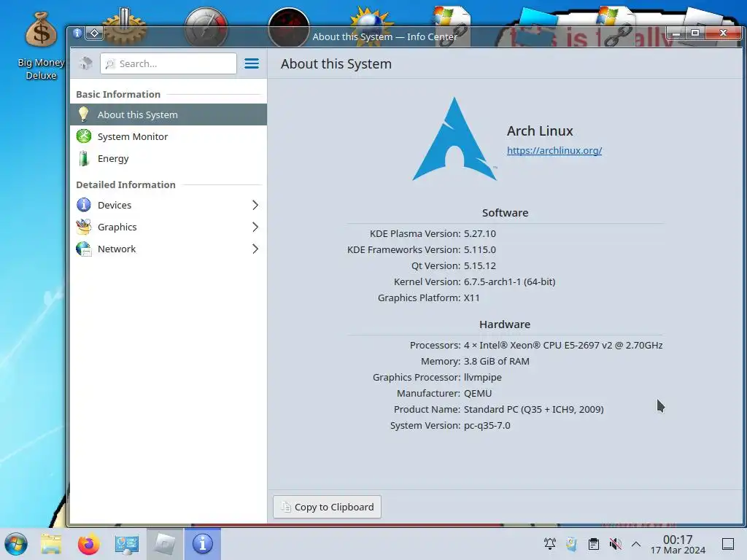Click the KDE Plasma Version value 5.27.10

pyautogui.click(x=480, y=234)
